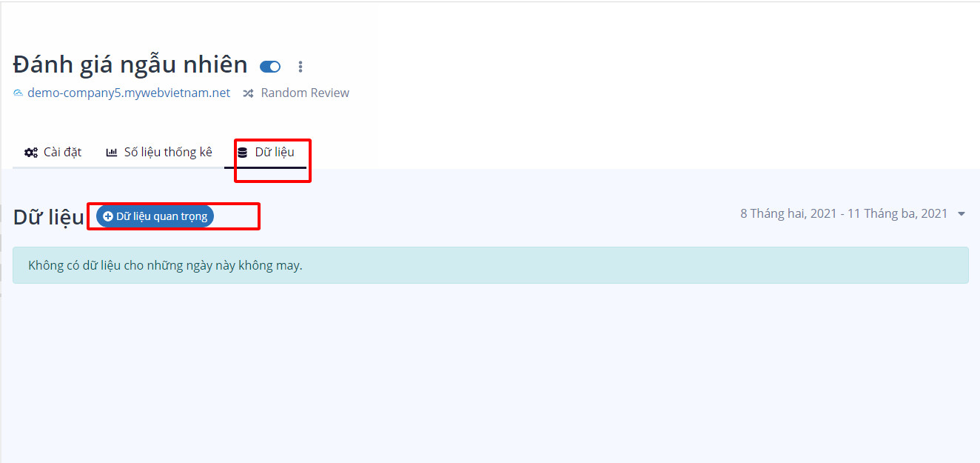
Task: Click the cloud icon beside the domain
Action: point(19,93)
